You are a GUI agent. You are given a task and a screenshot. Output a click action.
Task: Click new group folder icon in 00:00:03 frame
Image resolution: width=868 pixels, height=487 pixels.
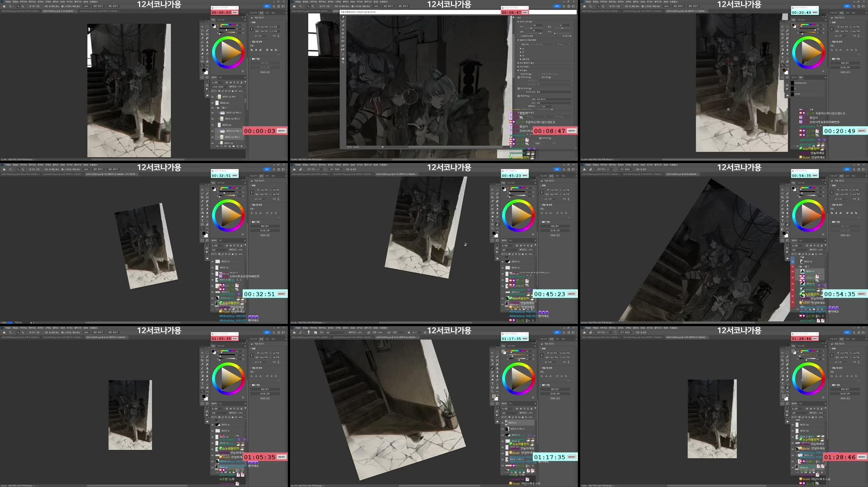(233, 146)
